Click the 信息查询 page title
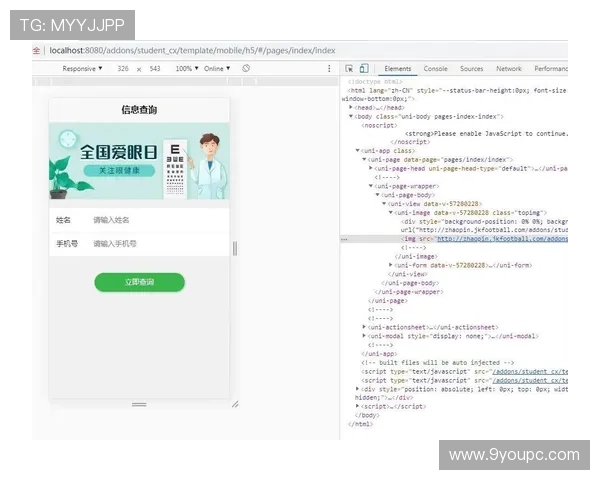Viewport: 600px width, 480px height. point(139,110)
